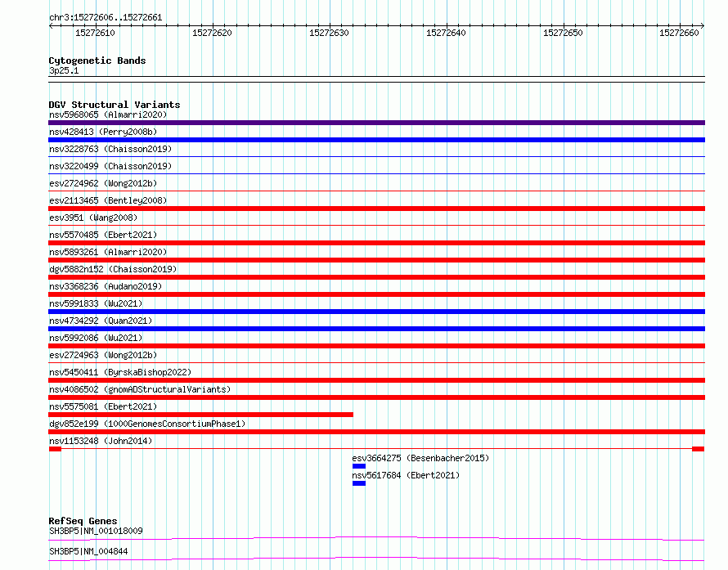Screen dimensions: 728x570
Task: Click the small blue block under nsv5617684
Action: (359, 483)
